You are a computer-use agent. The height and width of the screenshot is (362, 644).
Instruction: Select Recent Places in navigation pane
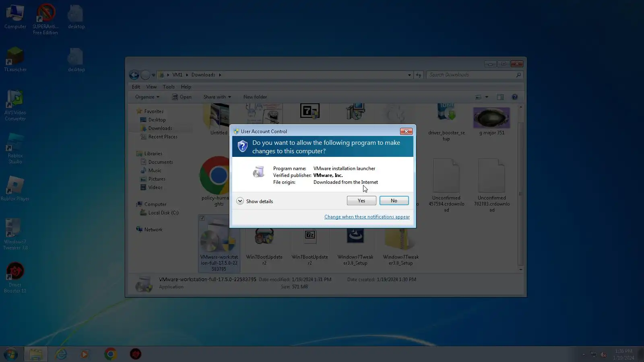click(159, 137)
